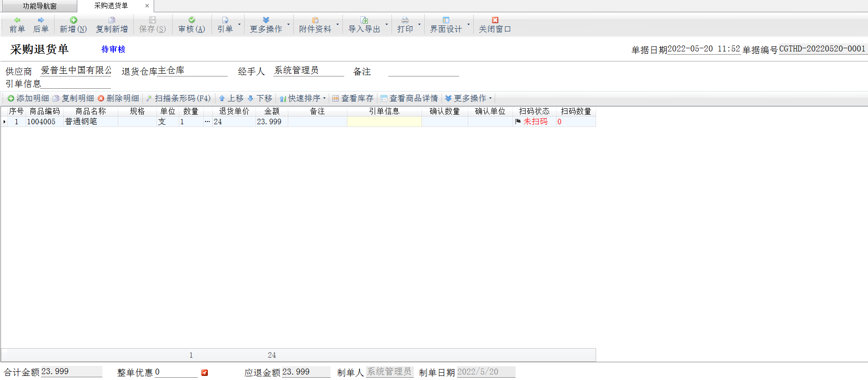868x380 pixels.
Task: Expand the 快速排序 sort dropdown
Action: (x=324, y=98)
